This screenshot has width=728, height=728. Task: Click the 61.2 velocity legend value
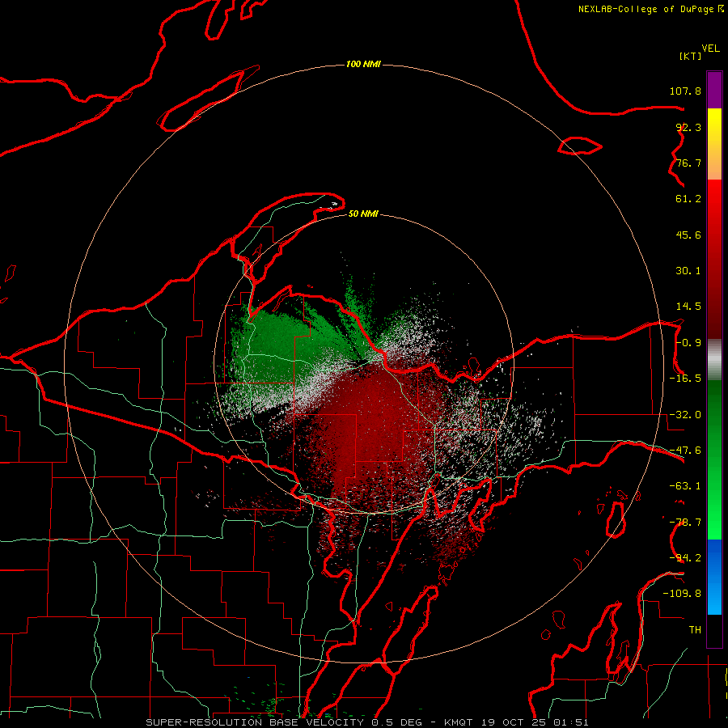[x=688, y=199]
